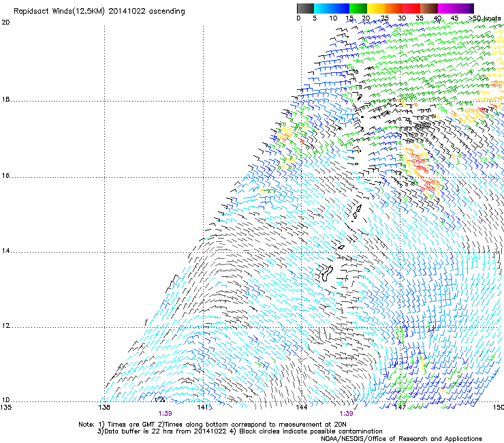Click the cyan-to-blue 5-15 knots legend segment
This screenshot has height=443, width=504.
tap(332, 8)
